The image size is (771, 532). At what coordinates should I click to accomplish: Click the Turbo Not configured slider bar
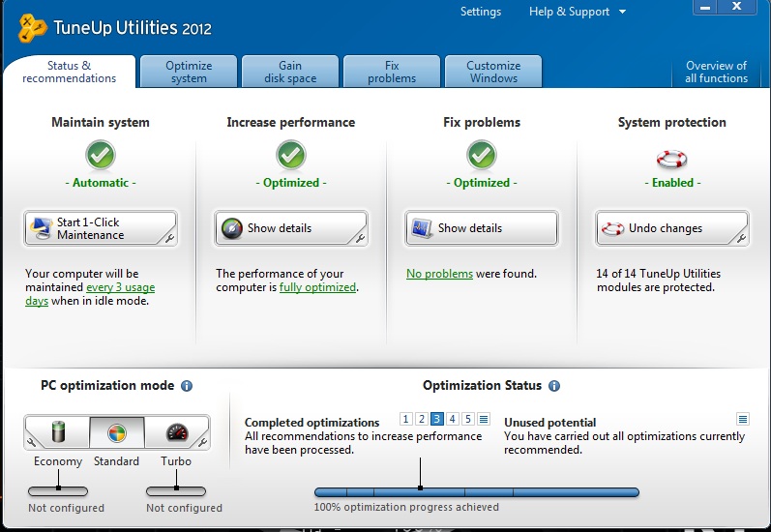coord(176,491)
